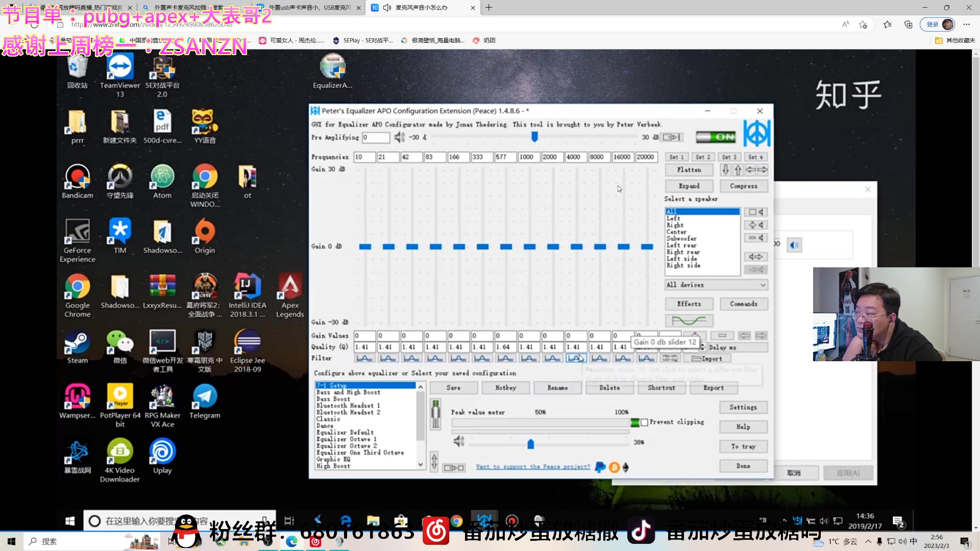Choose the Graphic EQ configuration
The height and width of the screenshot is (551, 980).
coord(333,459)
